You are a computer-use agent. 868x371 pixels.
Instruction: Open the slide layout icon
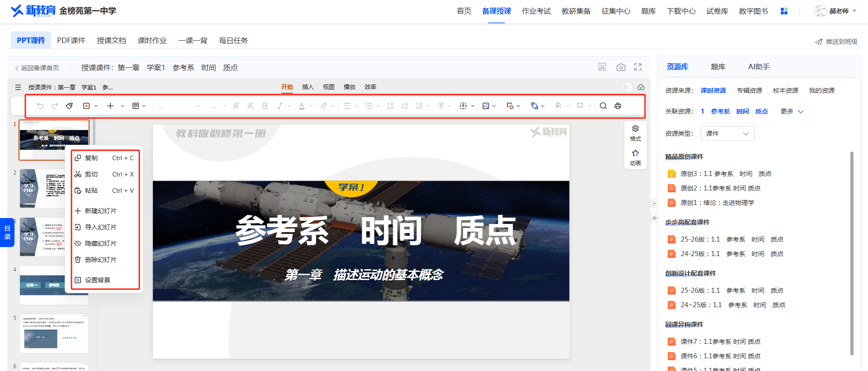coord(136,106)
